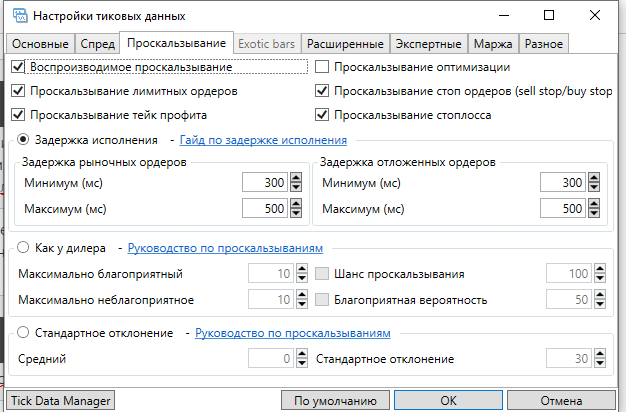Click Стандартное отклонение value field showing 30
626x412 pixels.
(569, 358)
